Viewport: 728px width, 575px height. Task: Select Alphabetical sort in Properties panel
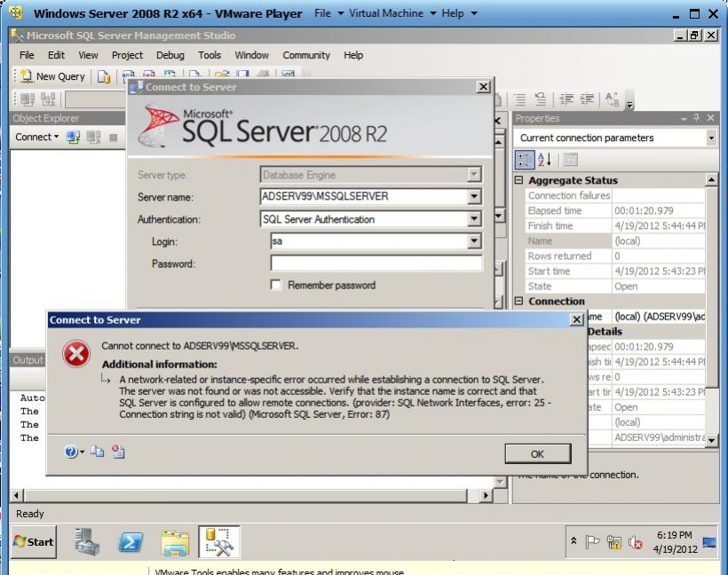[x=544, y=160]
